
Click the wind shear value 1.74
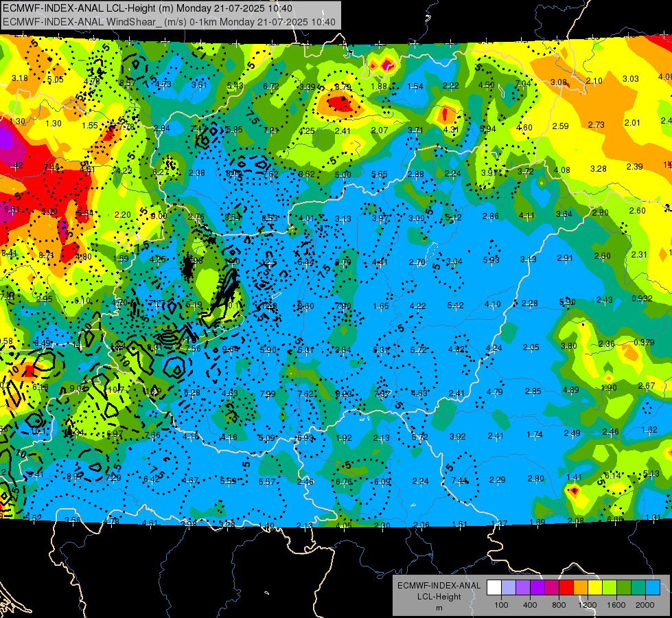point(535,435)
